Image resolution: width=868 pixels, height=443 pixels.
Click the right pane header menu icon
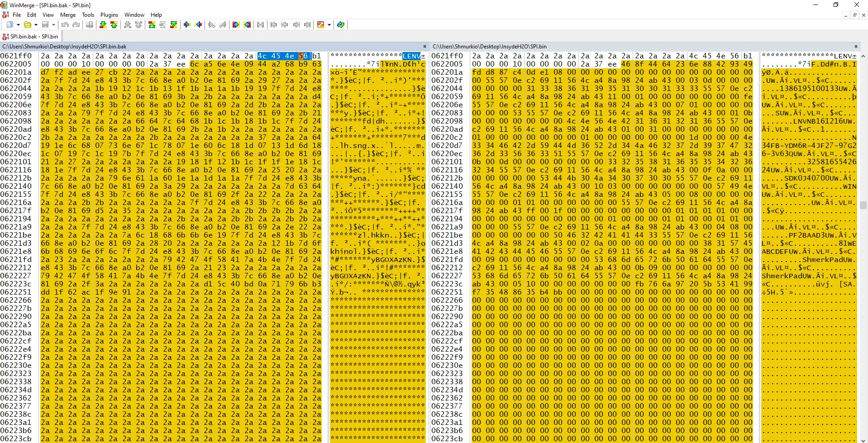856,47
